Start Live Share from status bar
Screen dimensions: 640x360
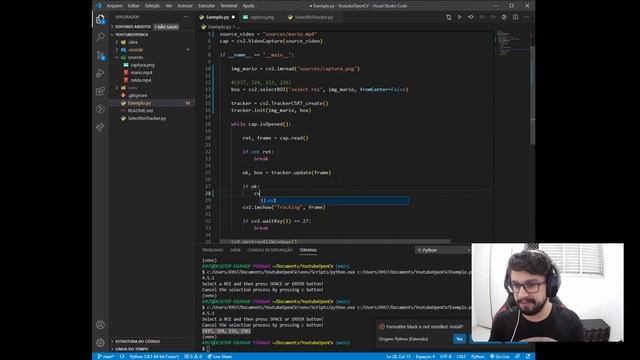(x=220, y=356)
